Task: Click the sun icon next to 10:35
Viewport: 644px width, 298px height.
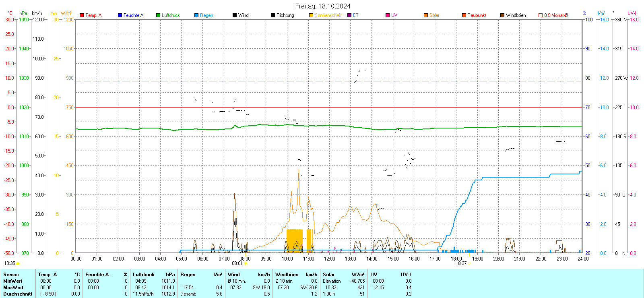Action: (18, 263)
